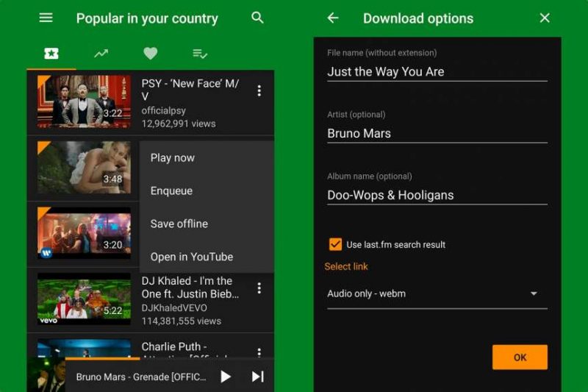Edit the Artist field Bruno Mars
588x392 pixels.
tap(437, 133)
